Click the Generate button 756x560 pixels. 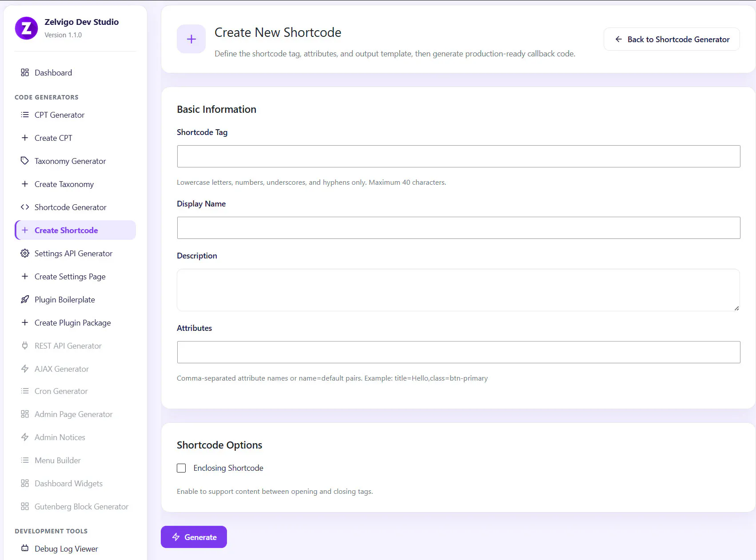click(x=194, y=537)
